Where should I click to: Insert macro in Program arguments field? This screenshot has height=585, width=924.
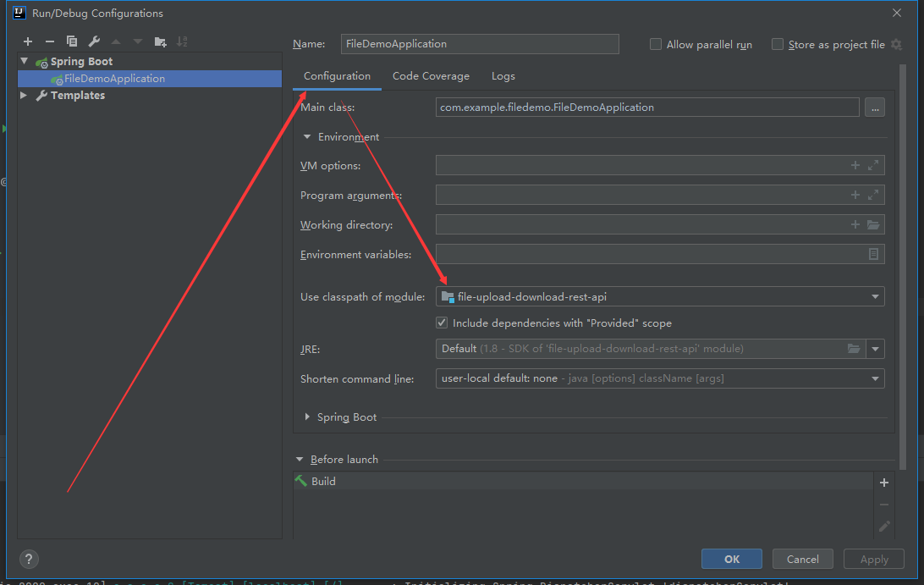click(x=855, y=196)
